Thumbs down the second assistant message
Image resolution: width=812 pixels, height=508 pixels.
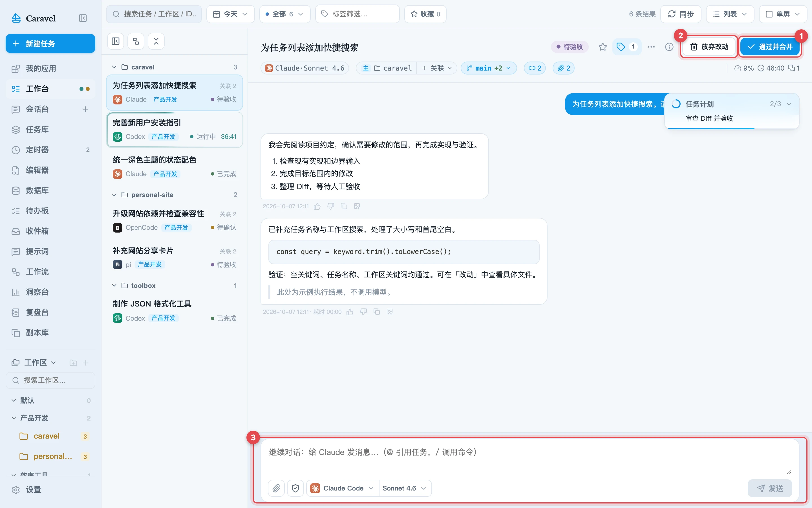pyautogui.click(x=363, y=312)
